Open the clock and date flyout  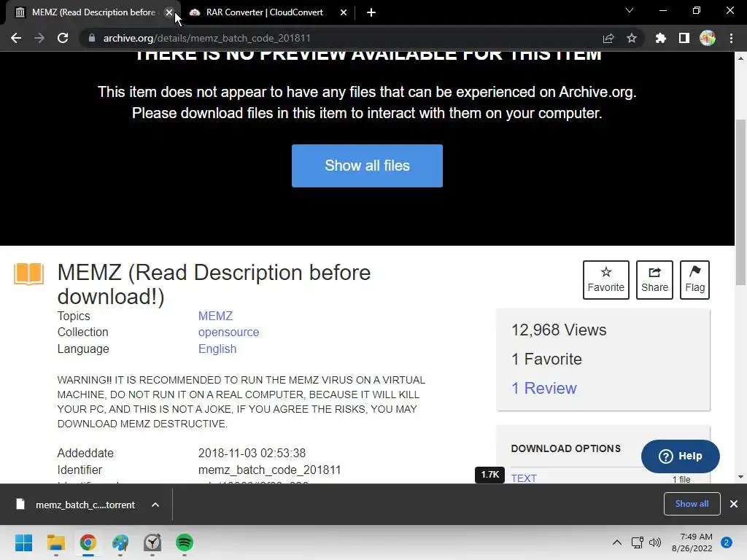692,542
